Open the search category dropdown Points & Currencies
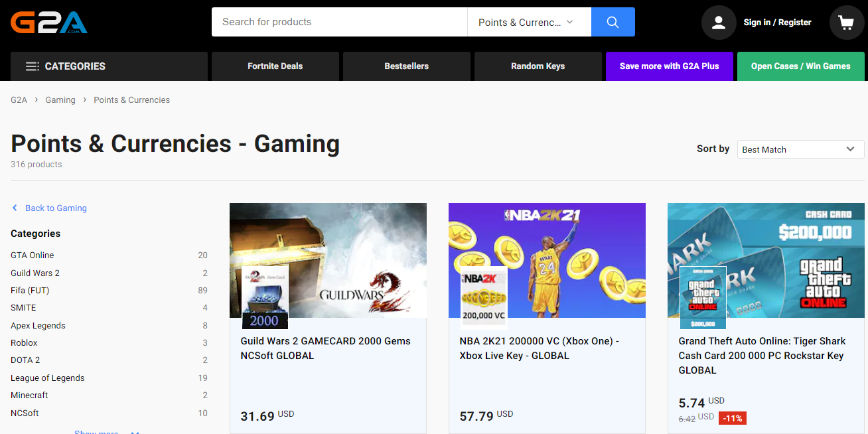 [529, 22]
